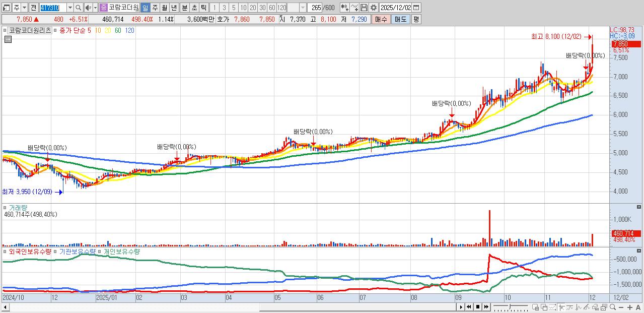Click the 3D bar chart icon

tap(595, 307)
